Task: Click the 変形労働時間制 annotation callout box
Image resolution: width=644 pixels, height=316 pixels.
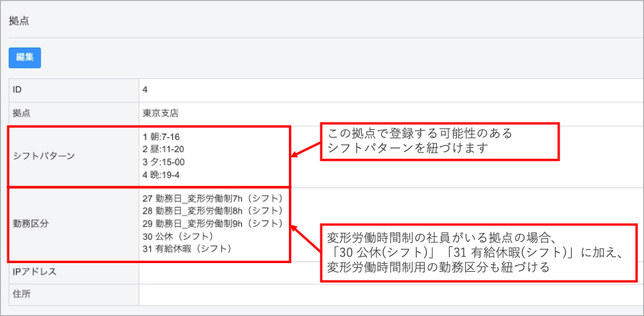Action: click(478, 252)
